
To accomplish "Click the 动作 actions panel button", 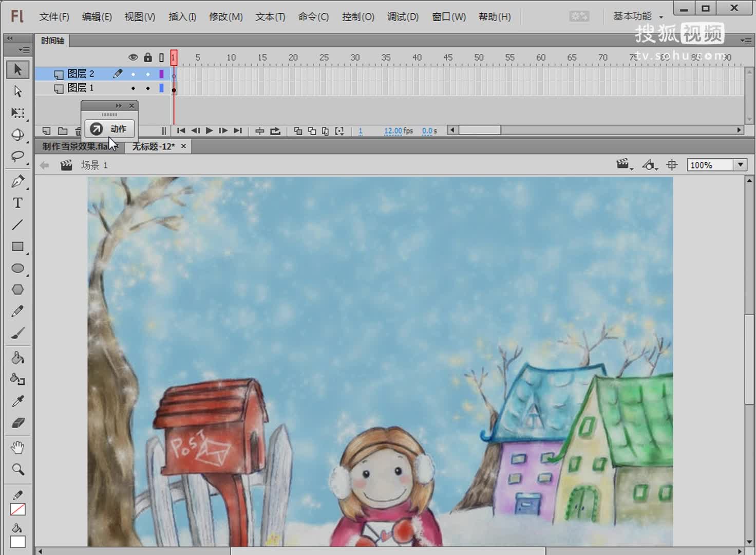I will [x=109, y=128].
